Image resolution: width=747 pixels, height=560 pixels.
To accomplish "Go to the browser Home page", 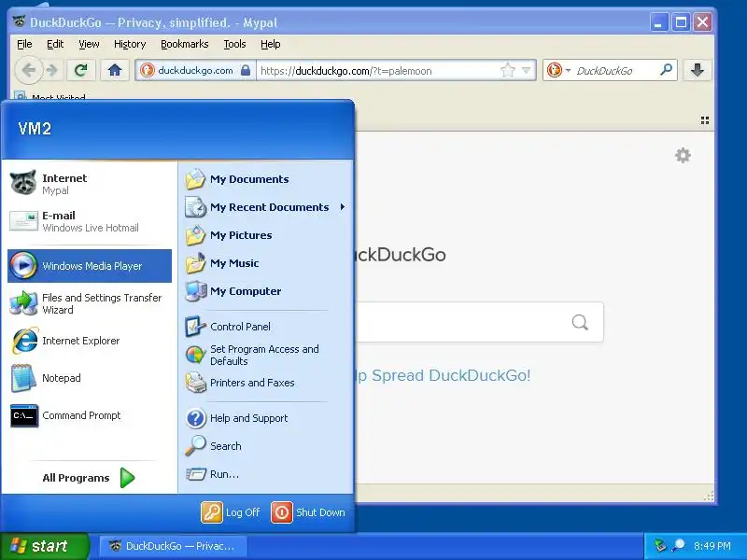I will coord(114,71).
